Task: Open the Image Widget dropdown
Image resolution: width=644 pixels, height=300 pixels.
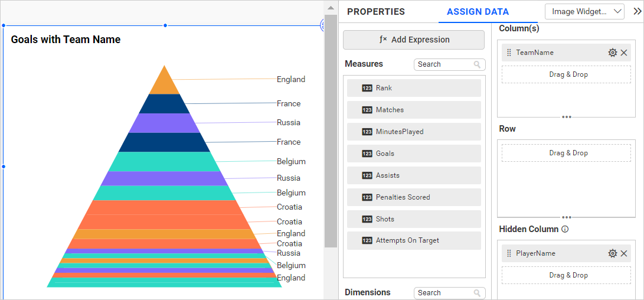Action: tap(585, 11)
